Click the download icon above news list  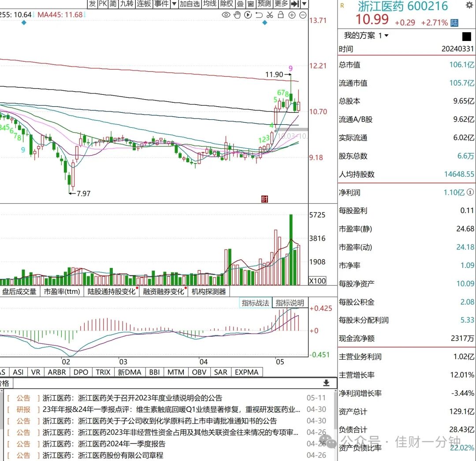click(x=326, y=383)
